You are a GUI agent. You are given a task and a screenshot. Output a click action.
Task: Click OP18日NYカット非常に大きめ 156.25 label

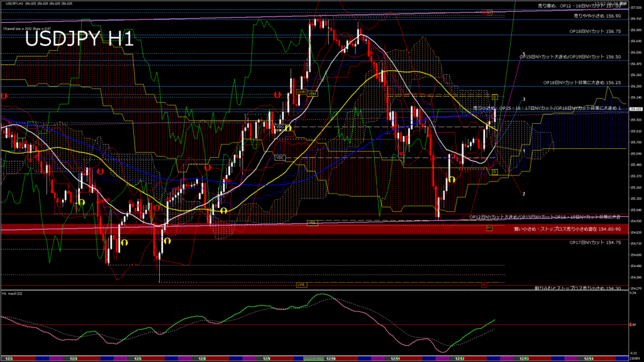582,82
